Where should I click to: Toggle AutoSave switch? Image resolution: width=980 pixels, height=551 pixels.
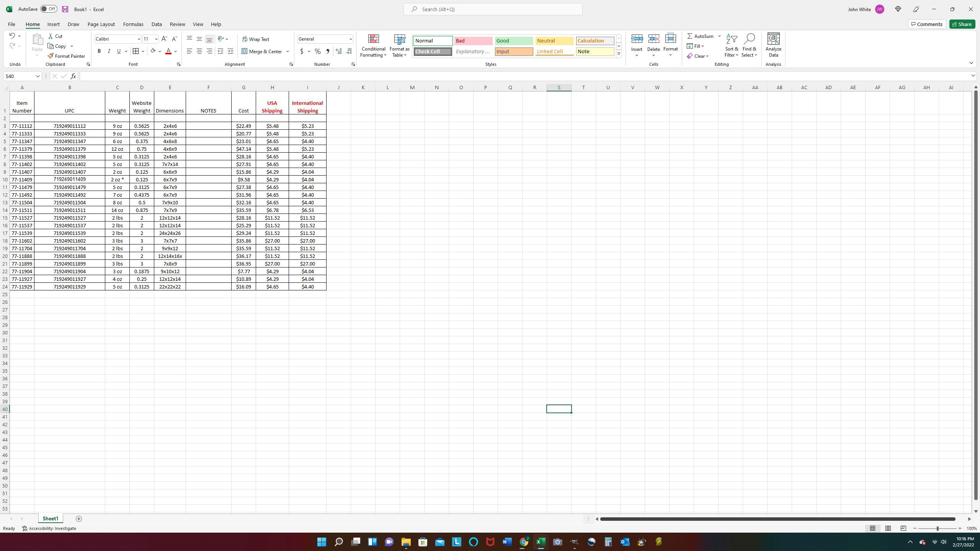[49, 9]
